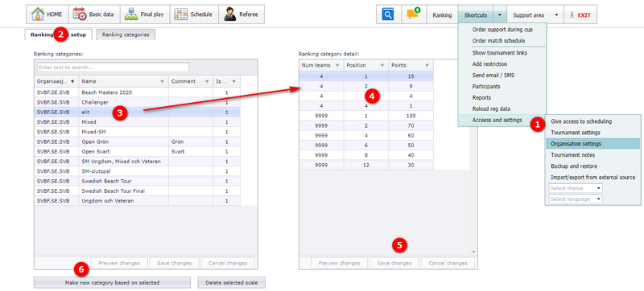The width and height of the screenshot is (644, 291).
Task: Click the category detail scrollbar down arrow
Action: [x=473, y=252]
